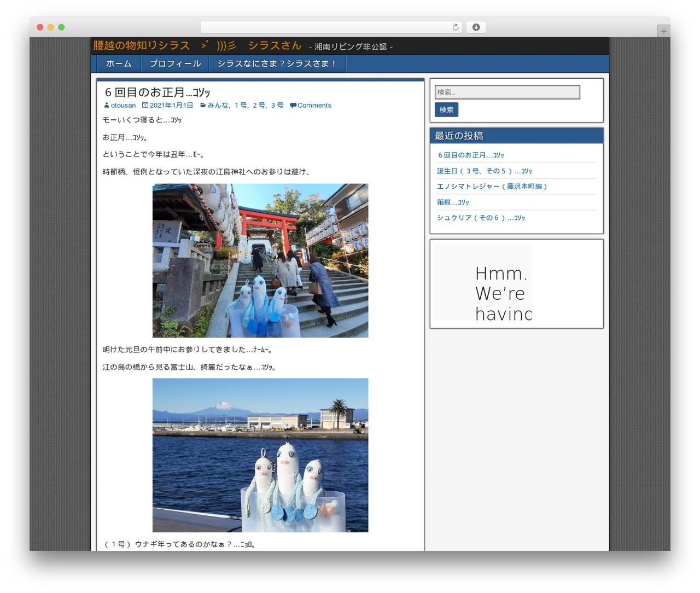Screen dimensions: 700x593
Task: Open the post title ６回目のお正月
Action: 156,92
